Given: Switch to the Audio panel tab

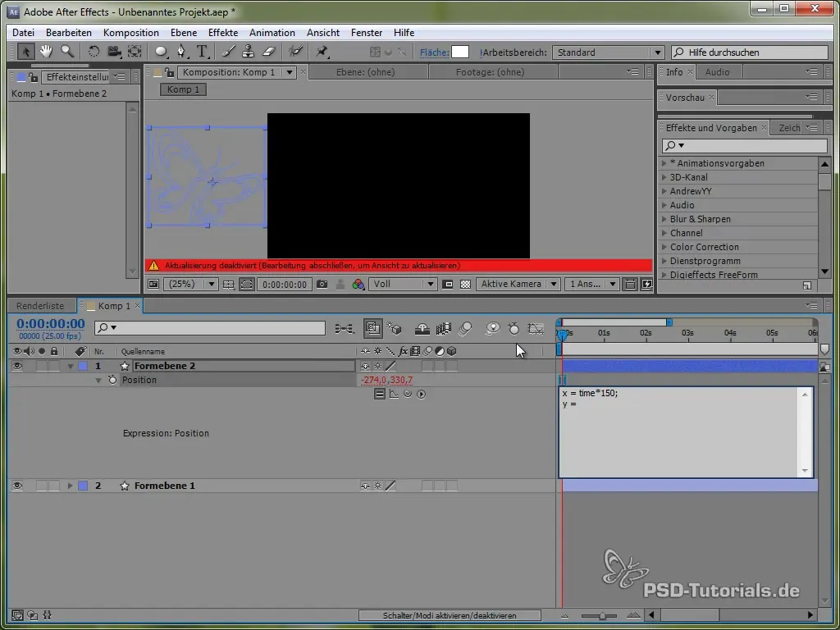Looking at the screenshot, I should (717, 72).
